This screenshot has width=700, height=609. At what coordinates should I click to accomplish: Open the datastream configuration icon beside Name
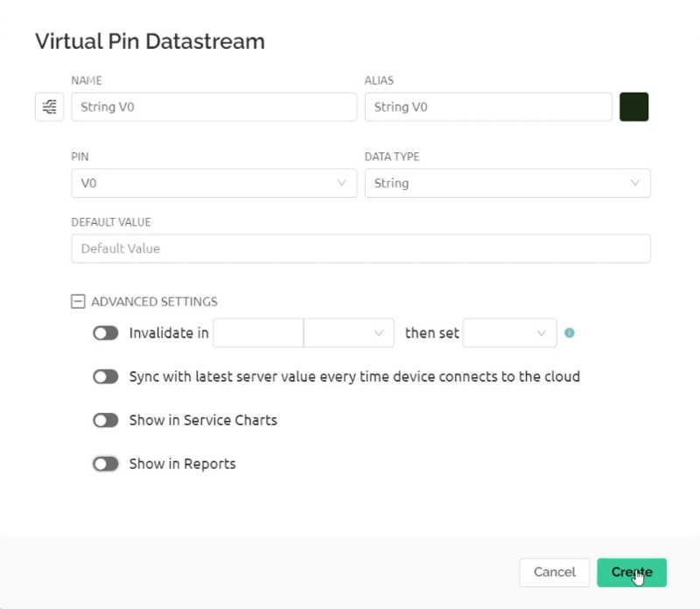coord(48,106)
